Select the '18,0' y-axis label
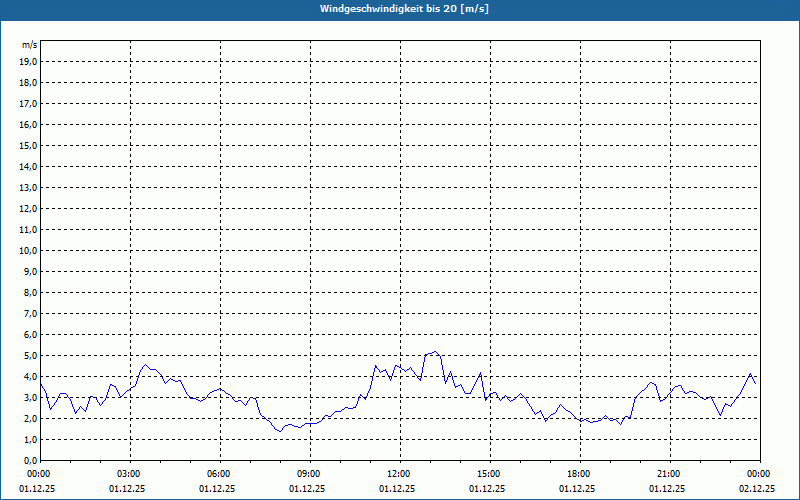Viewport: 800px width, 500px height. coord(28,83)
